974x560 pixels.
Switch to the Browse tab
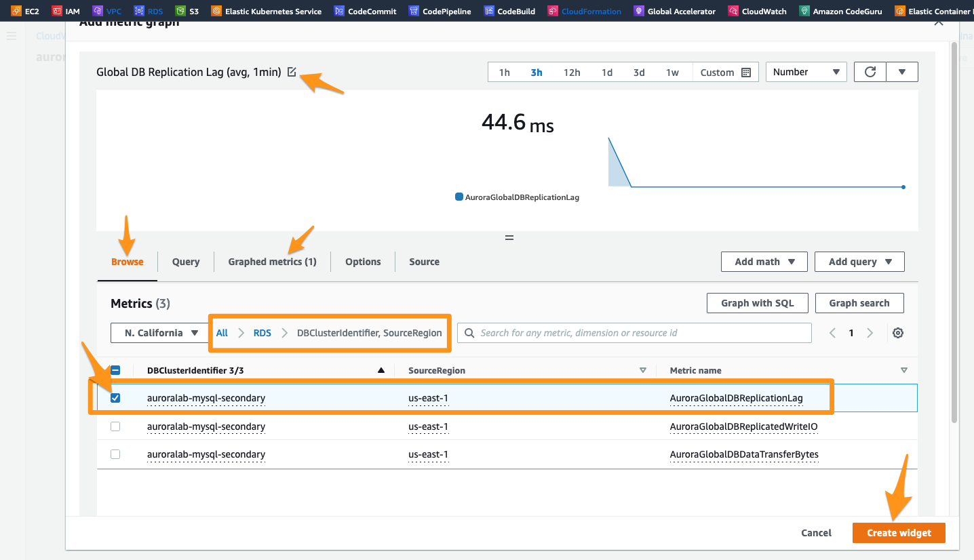click(x=128, y=262)
